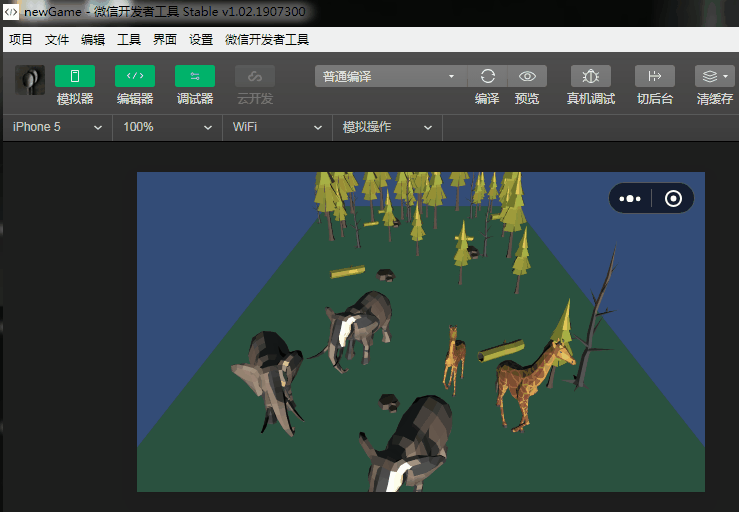Open the 100% zoom level dropdown
Viewport: 739px width, 512px height.
(167, 127)
